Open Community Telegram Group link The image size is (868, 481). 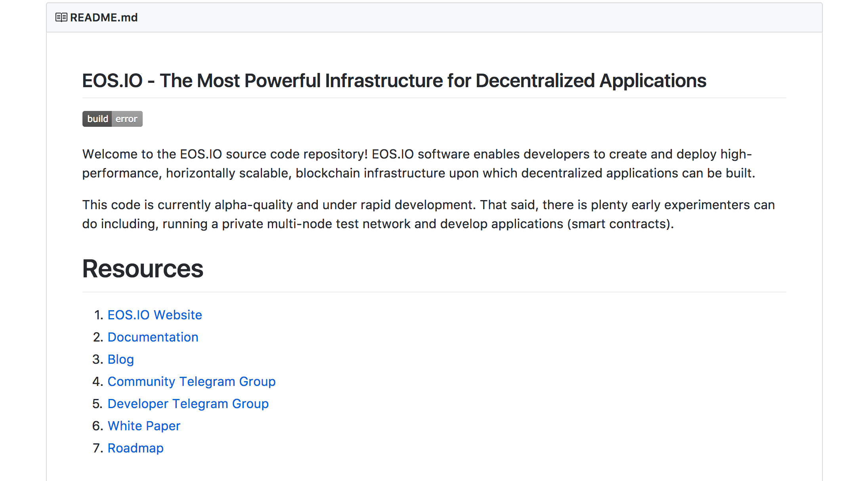(x=191, y=382)
